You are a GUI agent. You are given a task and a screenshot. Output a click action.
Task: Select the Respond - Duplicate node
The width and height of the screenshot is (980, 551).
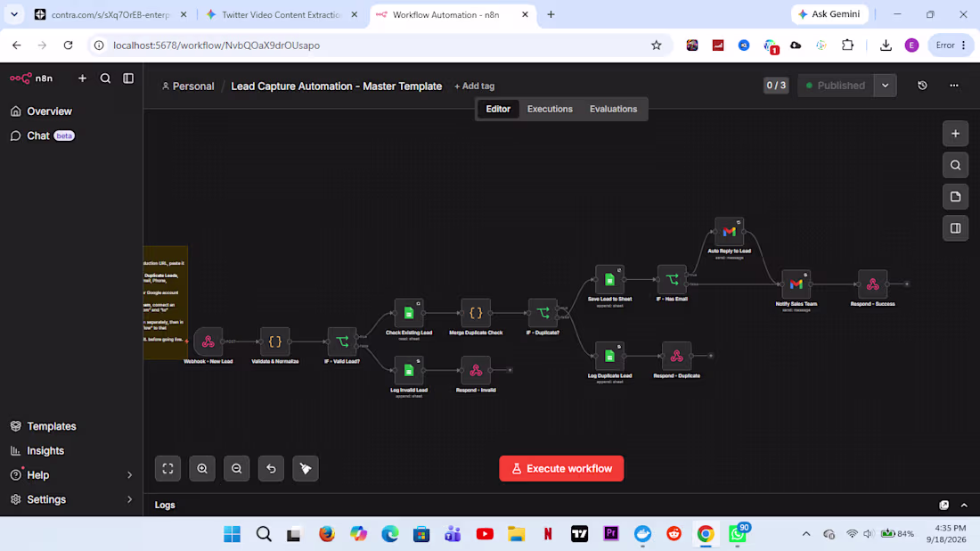click(x=676, y=356)
